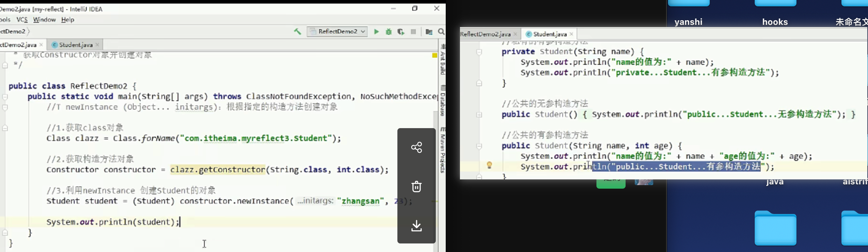Toggle fold marker beside '//1.获取class对象' comment
The image size is (868, 252).
coord(5,128)
